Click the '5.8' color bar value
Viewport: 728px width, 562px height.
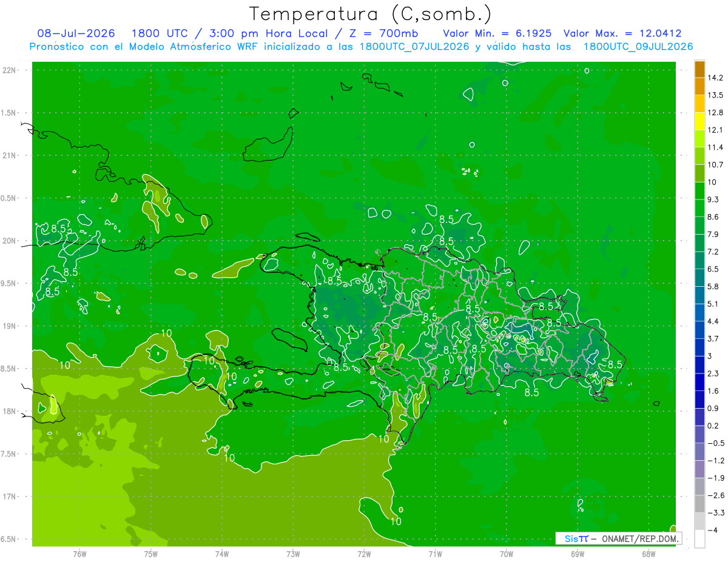[x=714, y=286]
